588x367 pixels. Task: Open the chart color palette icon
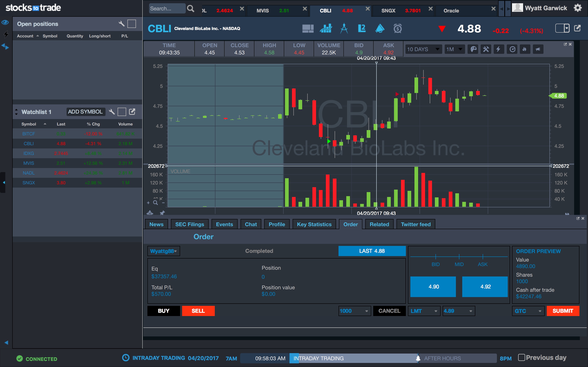473,49
